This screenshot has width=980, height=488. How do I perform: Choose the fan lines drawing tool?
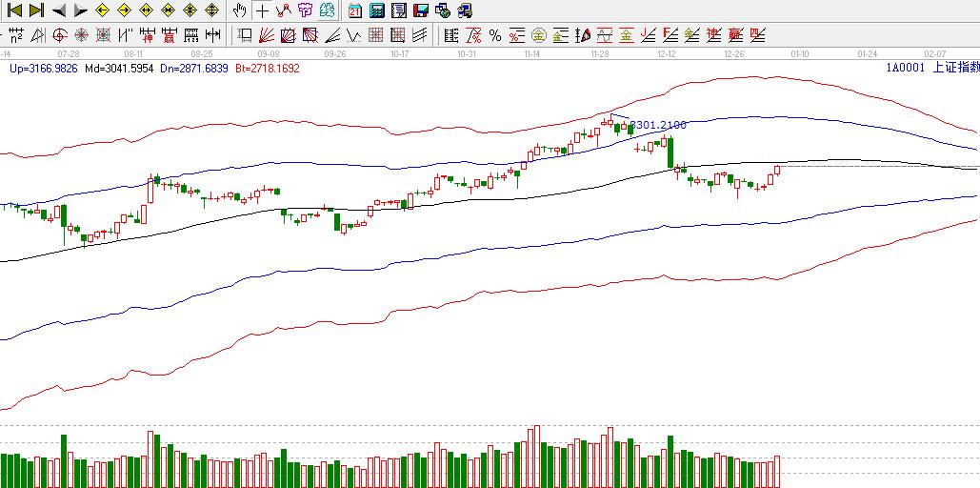tap(267, 35)
